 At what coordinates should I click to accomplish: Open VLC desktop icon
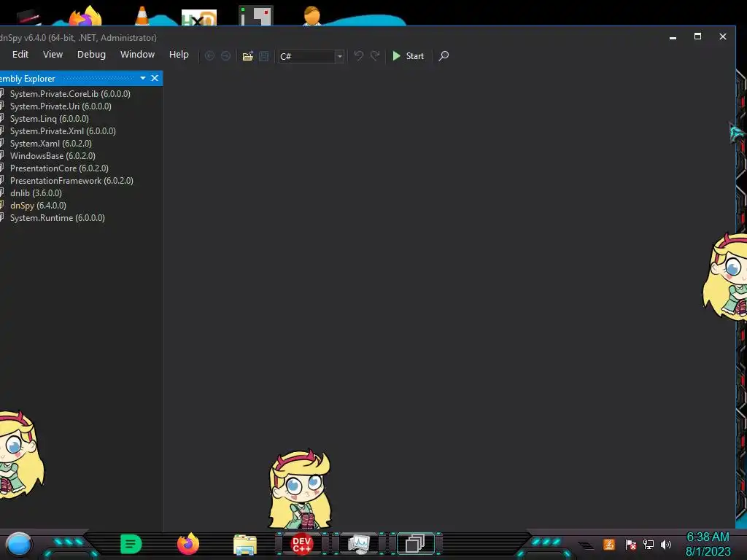tap(142, 15)
